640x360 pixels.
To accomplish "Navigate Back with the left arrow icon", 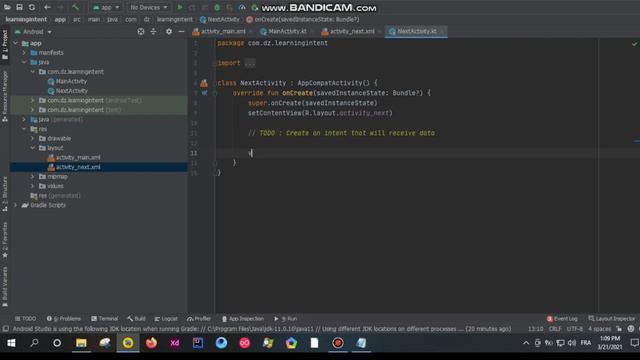I will [x=47, y=7].
